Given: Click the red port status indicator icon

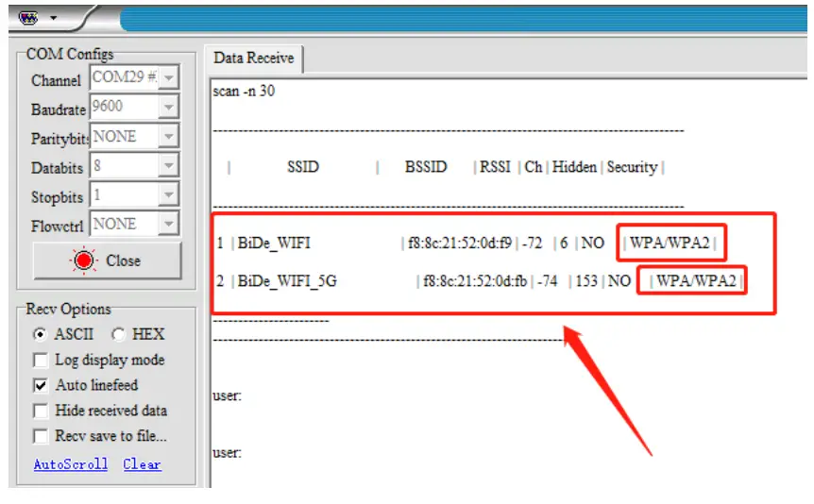Looking at the screenshot, I should (84, 260).
